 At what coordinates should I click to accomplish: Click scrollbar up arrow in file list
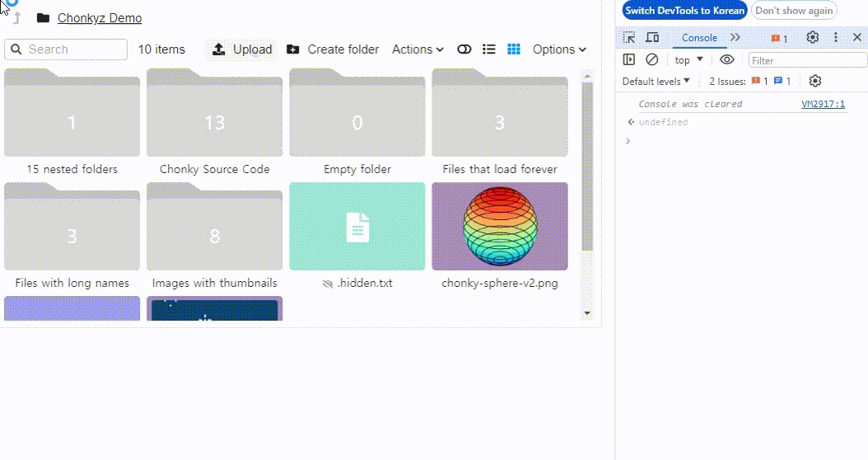point(587,75)
